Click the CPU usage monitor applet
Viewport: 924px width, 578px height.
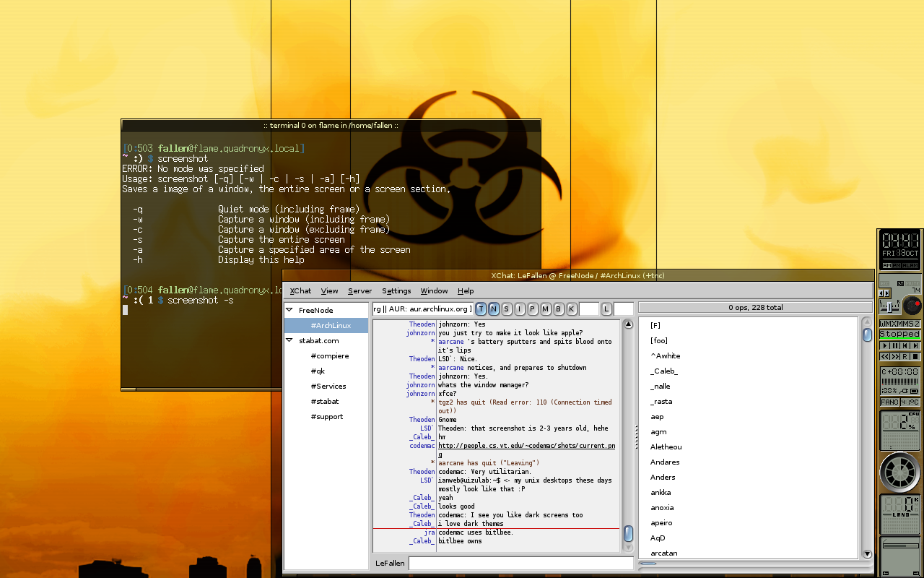[x=899, y=431]
